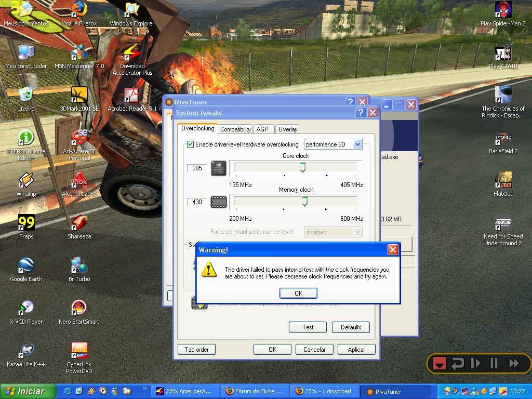This screenshot has width=532, height=399.
Task: Click the memory chip icon beside Memory clock
Action: (x=219, y=202)
